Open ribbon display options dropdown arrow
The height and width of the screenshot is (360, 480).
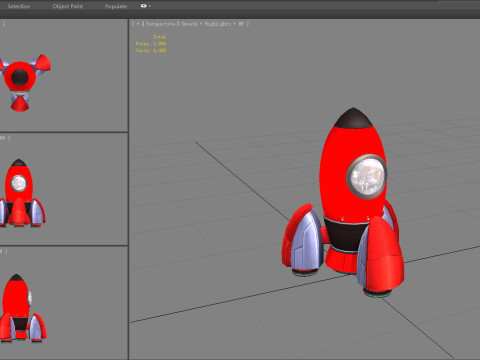[x=150, y=6]
